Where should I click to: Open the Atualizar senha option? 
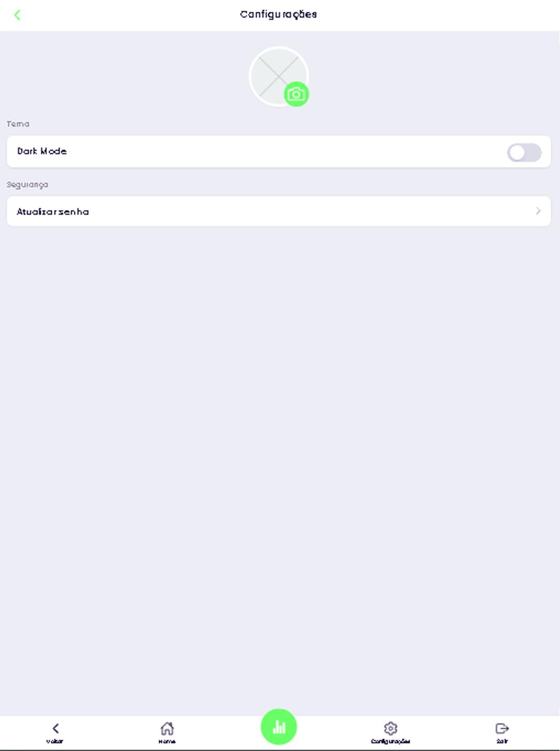click(279, 211)
